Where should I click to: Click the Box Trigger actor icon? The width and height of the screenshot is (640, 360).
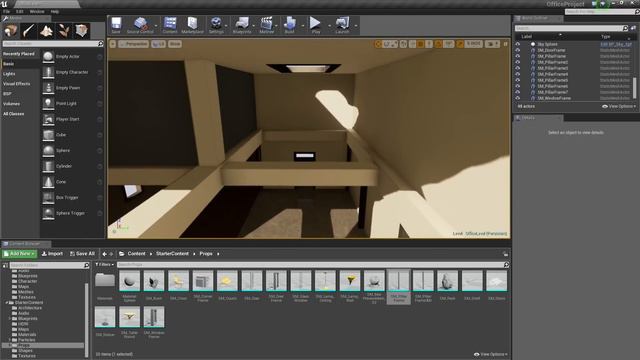click(48, 198)
